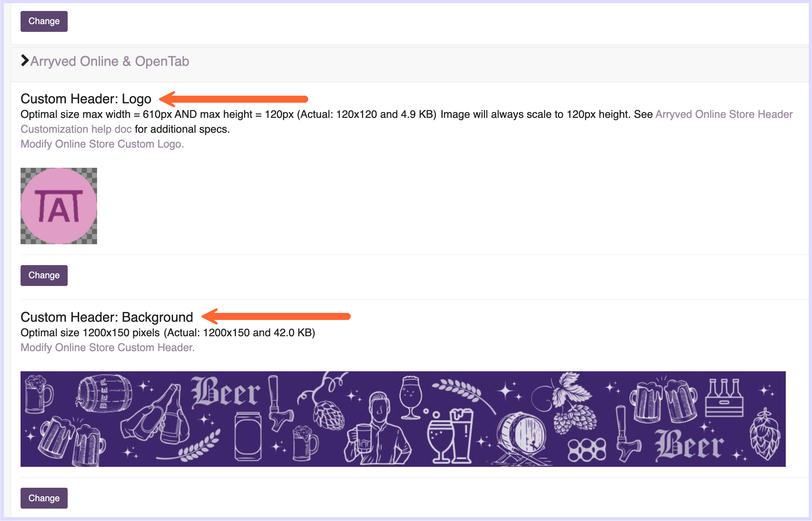
Task: Follow the Modify Online Store Custom Logo link
Action: coord(102,144)
